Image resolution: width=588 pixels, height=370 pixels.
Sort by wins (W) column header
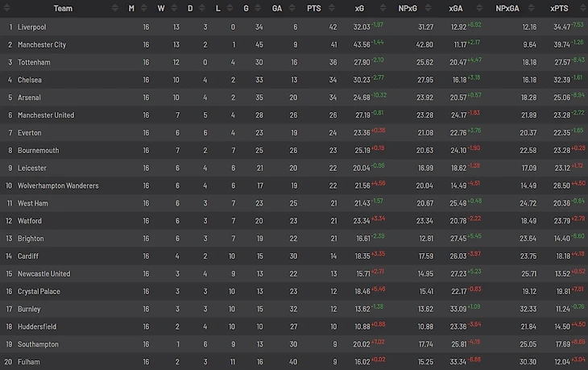(160, 9)
